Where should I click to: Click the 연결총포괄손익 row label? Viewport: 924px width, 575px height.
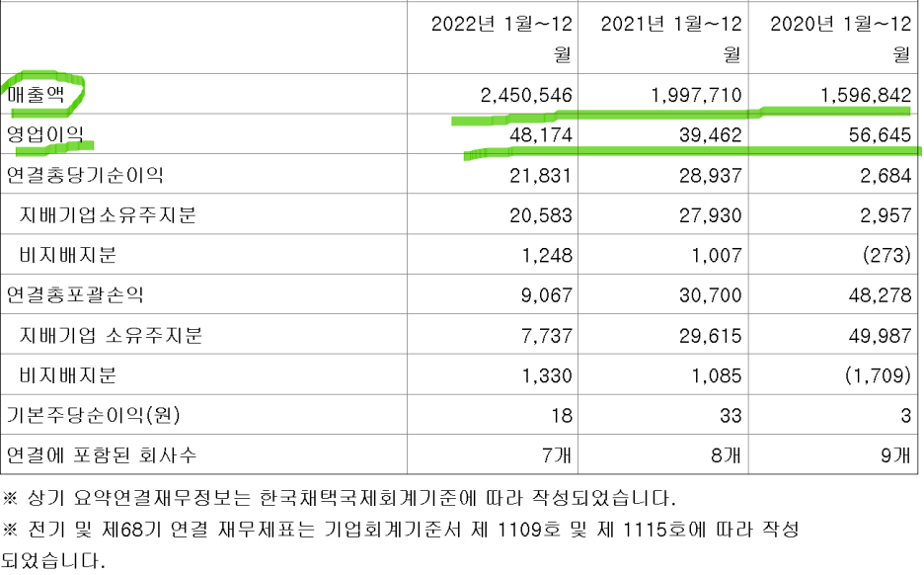tap(75, 294)
